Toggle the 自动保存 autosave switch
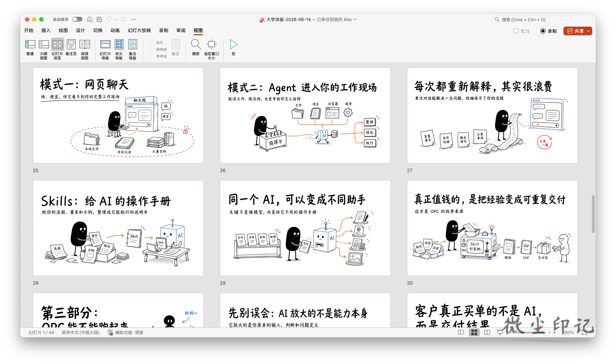The image size is (616, 364). click(77, 19)
